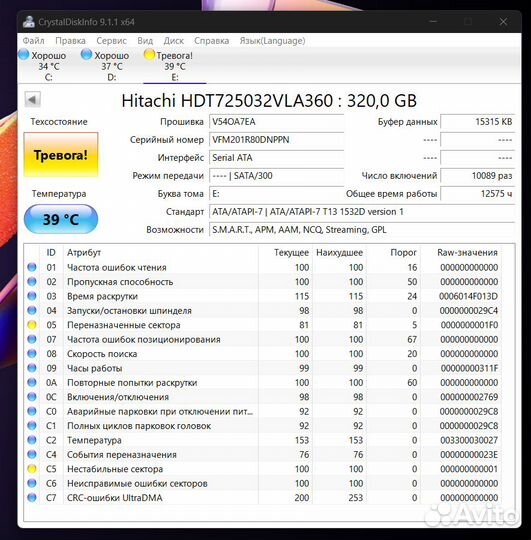Click the status icon for Температура attribute C2
The width and height of the screenshot is (531, 540).
click(32, 440)
